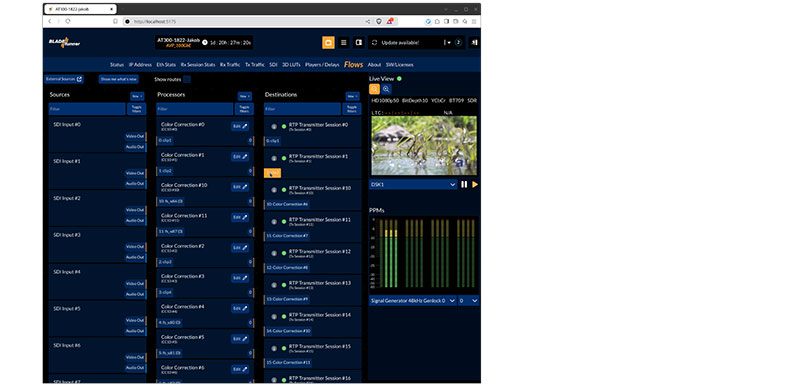This screenshot has height=385, width=800.
Task: Click the orange zoom out magnifier in Live View
Action: (374, 89)
